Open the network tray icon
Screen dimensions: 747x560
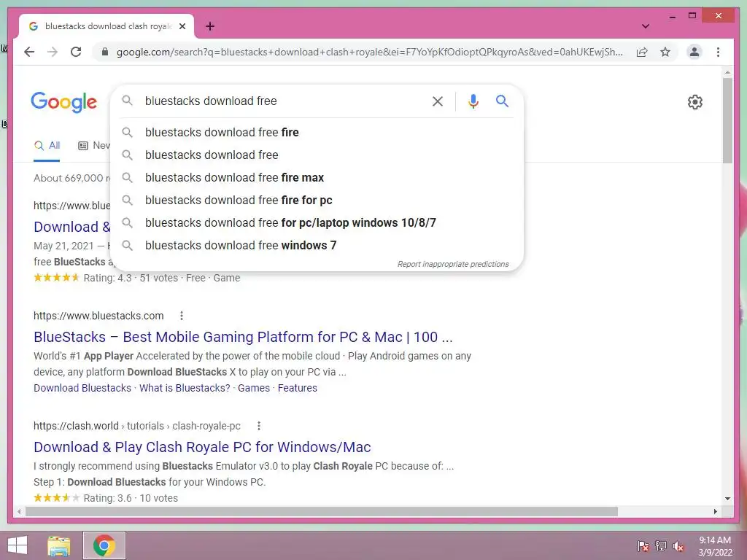[x=661, y=546]
